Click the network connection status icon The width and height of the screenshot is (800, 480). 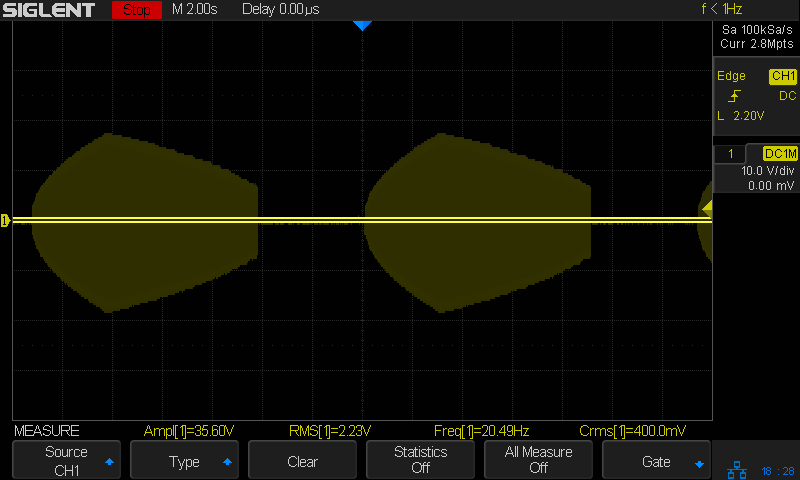735,469
